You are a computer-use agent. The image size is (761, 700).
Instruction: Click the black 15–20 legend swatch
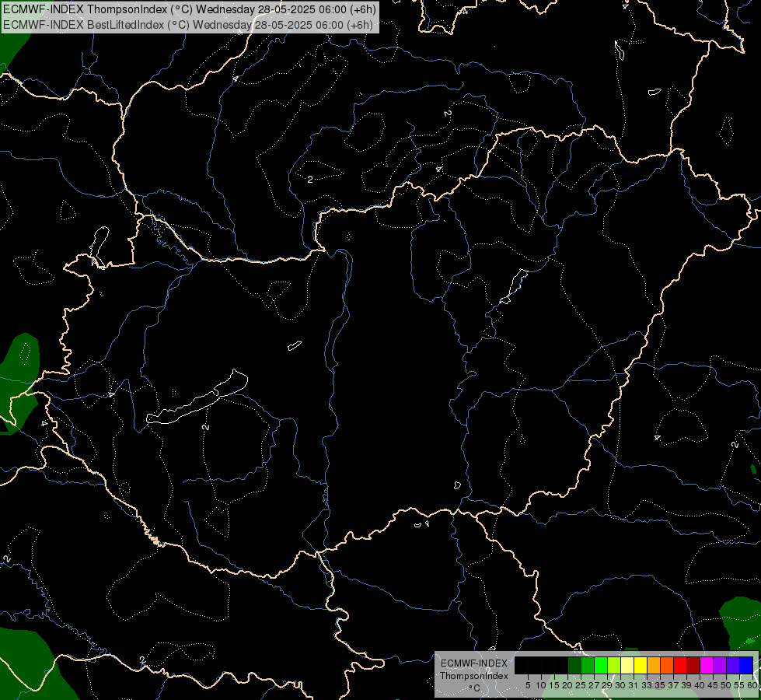pyautogui.click(x=561, y=665)
